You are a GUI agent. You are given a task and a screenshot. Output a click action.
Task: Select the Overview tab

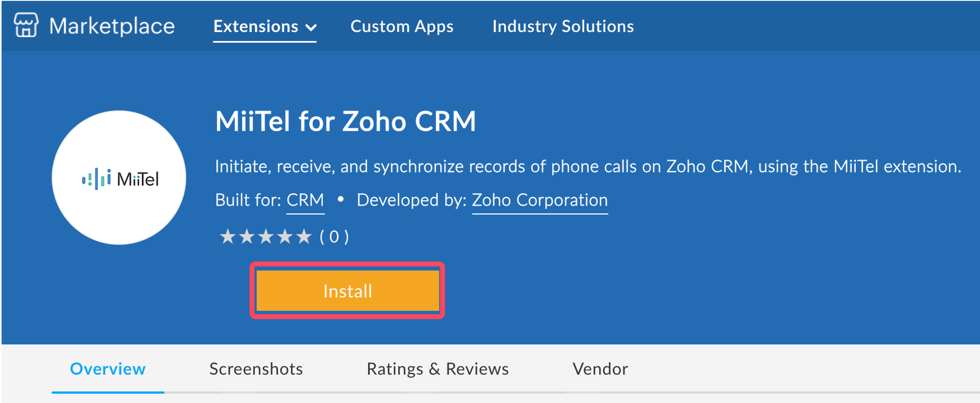click(108, 369)
